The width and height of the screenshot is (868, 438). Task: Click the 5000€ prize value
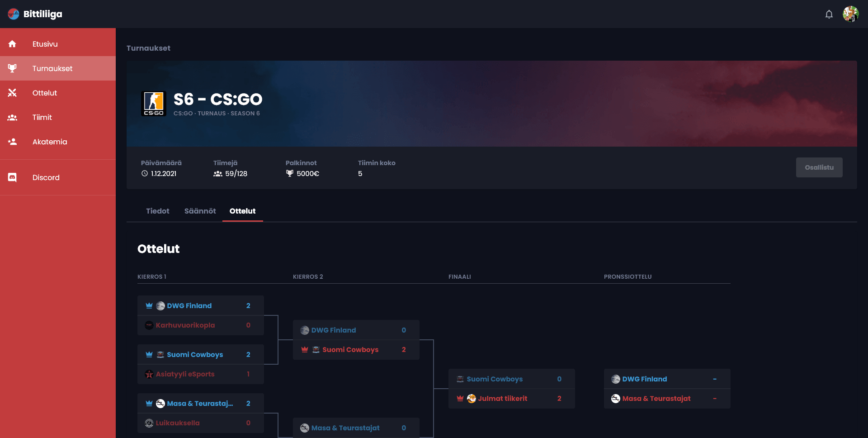pyautogui.click(x=308, y=173)
